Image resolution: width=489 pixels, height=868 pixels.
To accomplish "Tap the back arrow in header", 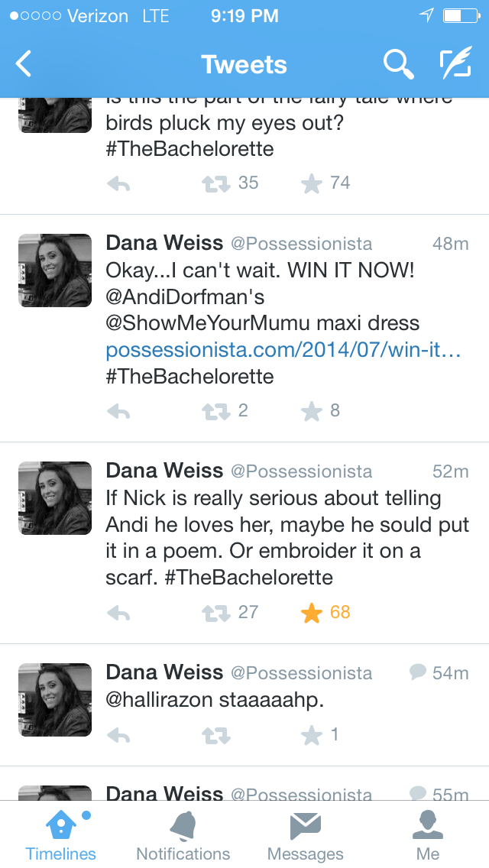I will click(x=24, y=64).
